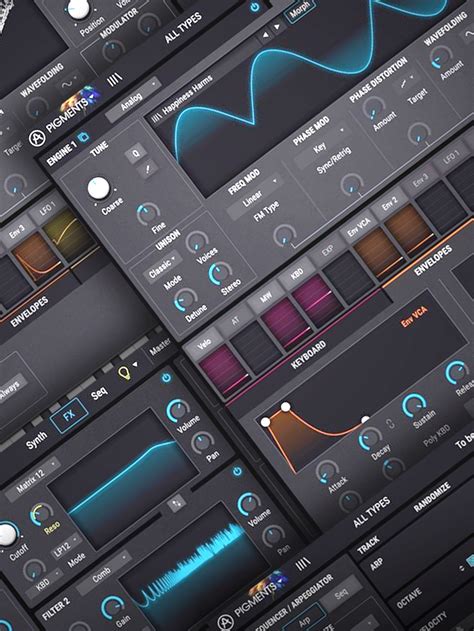Click the up arrow above the wavetable display
474x631 pixels.
click(x=265, y=36)
